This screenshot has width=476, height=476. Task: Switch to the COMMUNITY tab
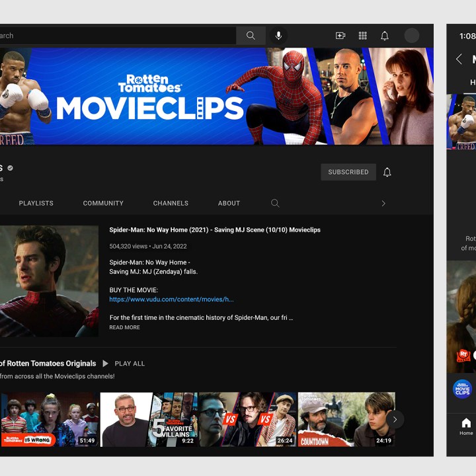[x=103, y=203]
